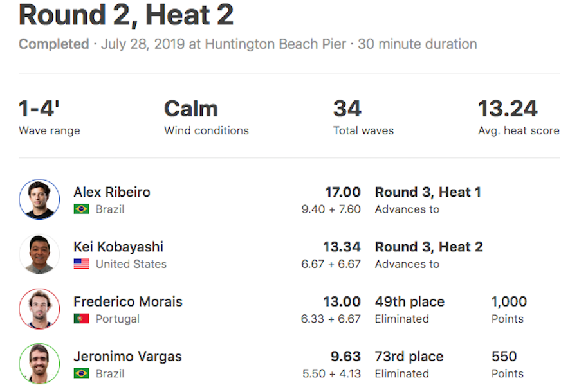The height and width of the screenshot is (392, 579).
Task: Click the Brazil flag under Alex Ribeiro
Action: [x=81, y=209]
